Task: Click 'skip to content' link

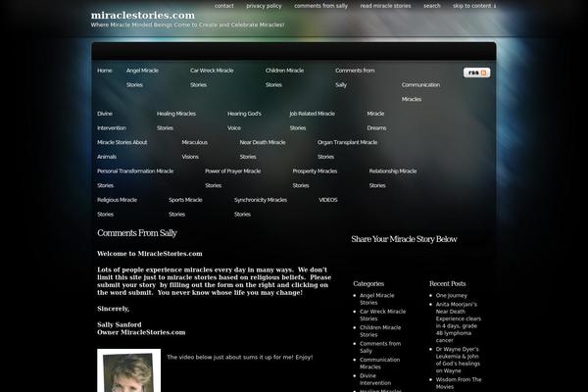Action: coord(474,6)
